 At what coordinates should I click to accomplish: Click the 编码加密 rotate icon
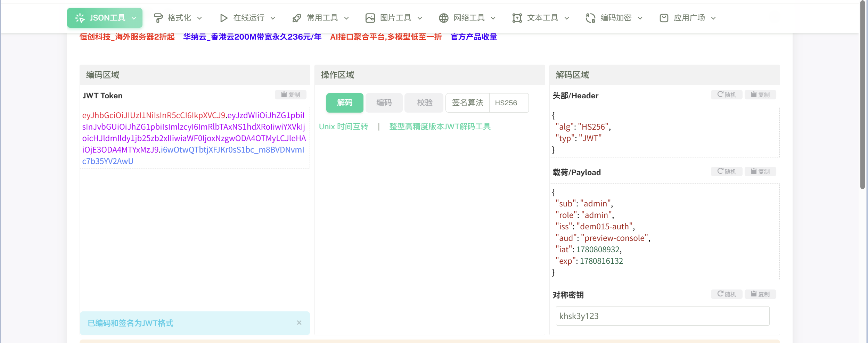pos(590,18)
